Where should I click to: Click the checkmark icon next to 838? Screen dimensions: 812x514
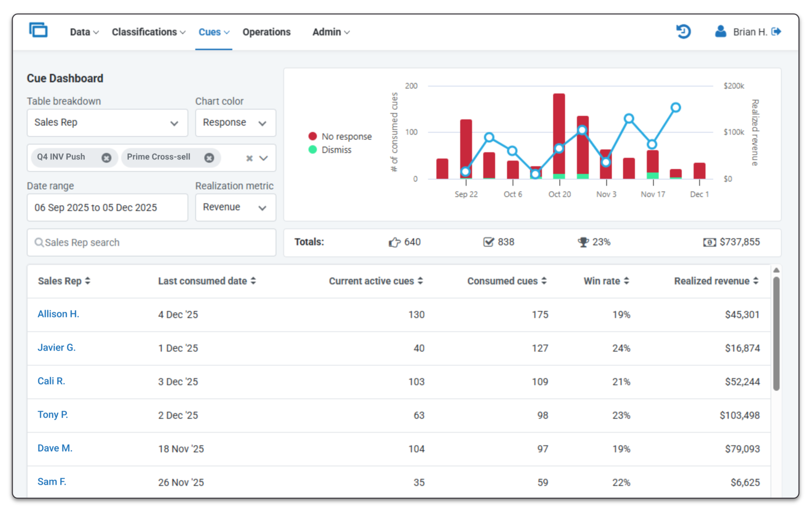pos(488,242)
